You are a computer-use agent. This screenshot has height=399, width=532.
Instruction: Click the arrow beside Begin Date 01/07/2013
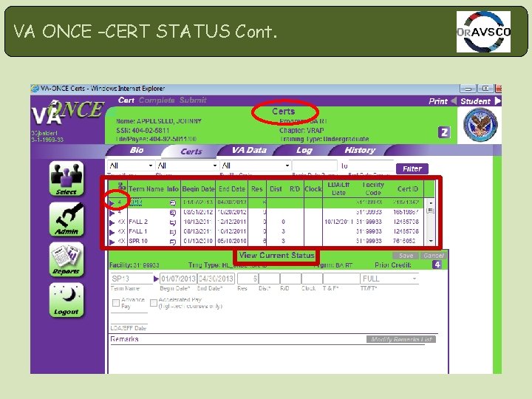156,279
